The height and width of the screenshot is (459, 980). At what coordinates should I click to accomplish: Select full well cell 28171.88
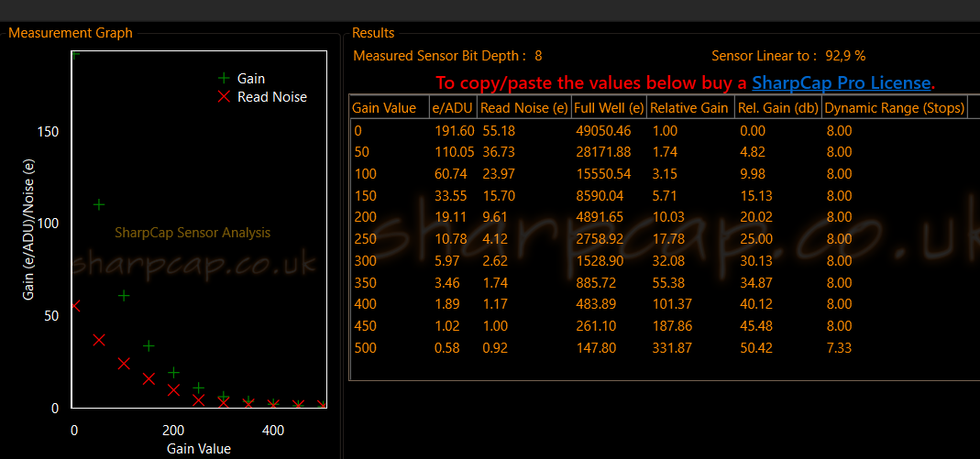603,152
